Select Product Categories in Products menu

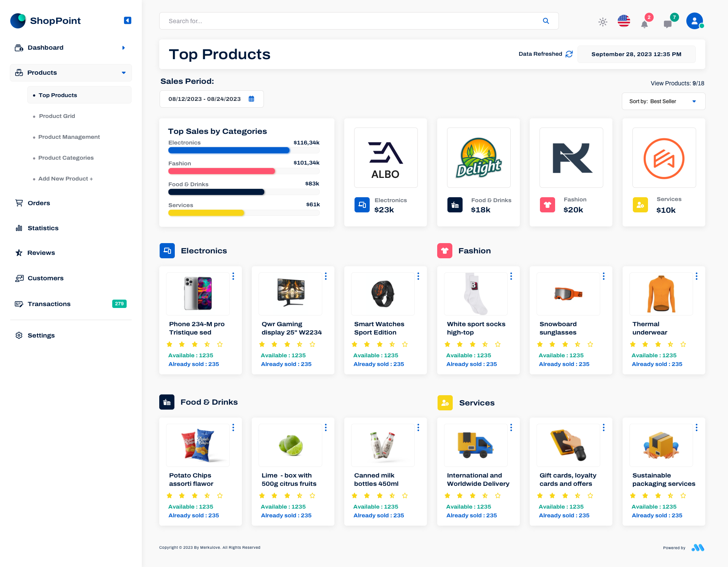(66, 158)
